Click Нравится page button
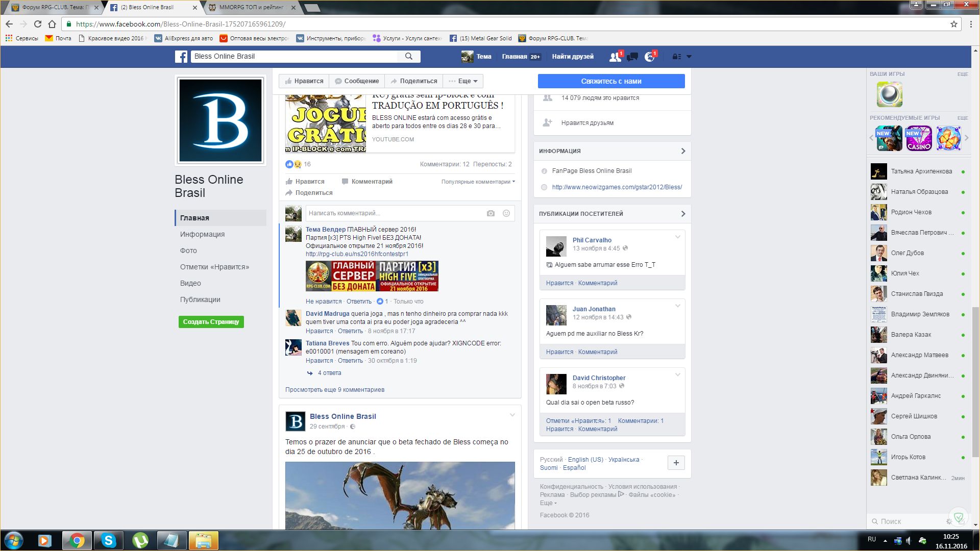 click(304, 81)
